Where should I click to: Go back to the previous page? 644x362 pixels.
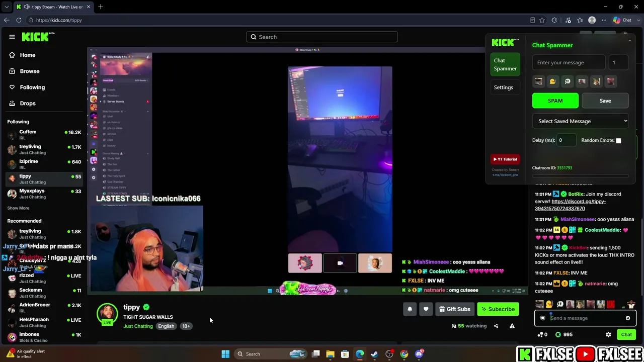click(x=6, y=20)
